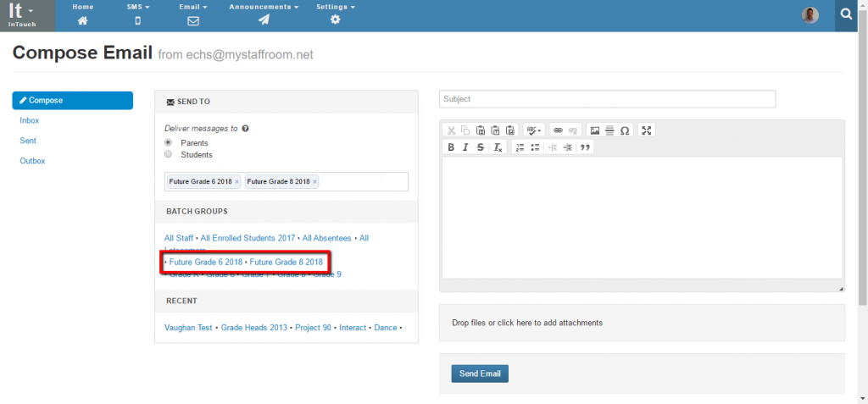Add recent group Vaughan Test
This screenshot has height=404, width=868.
(188, 328)
